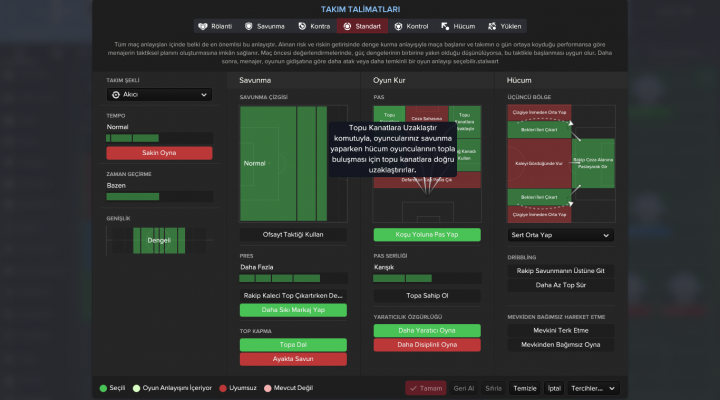The width and height of the screenshot is (720, 400).
Task: Open the Tercihler dropdown menu
Action: (x=593, y=388)
